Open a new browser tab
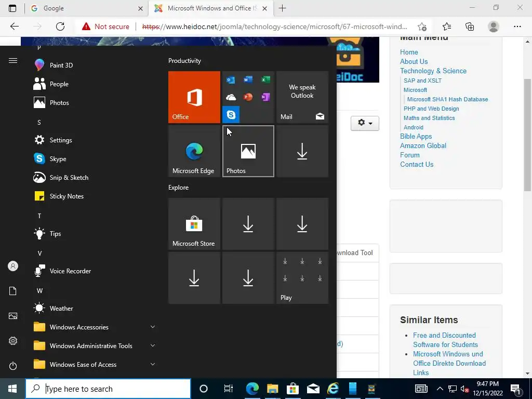This screenshot has width=532, height=399. [282, 8]
